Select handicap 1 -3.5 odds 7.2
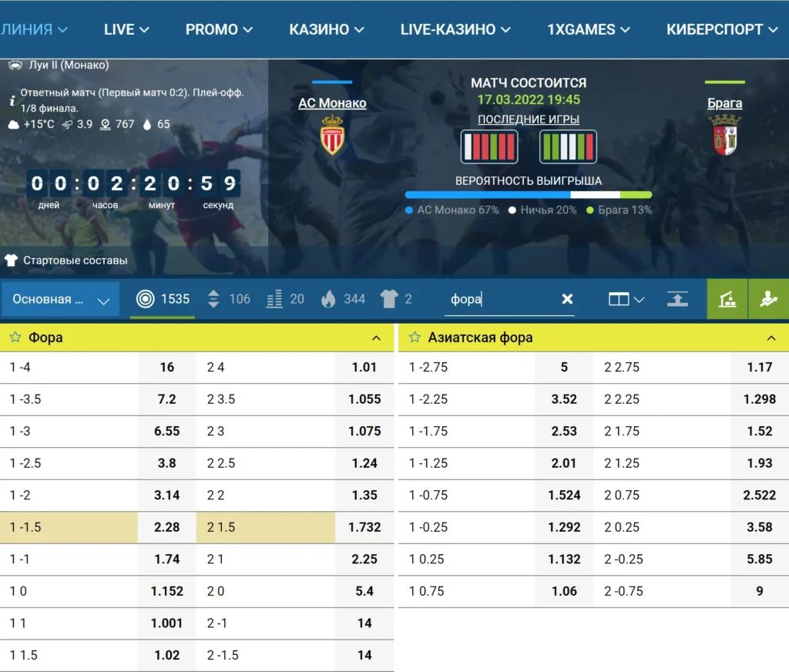 pos(167,399)
